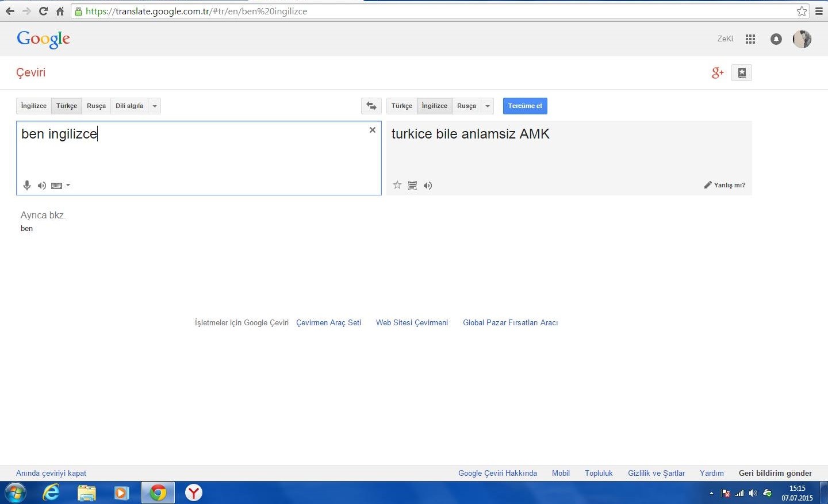
Task: Open the Çeviri heading link
Action: point(30,72)
